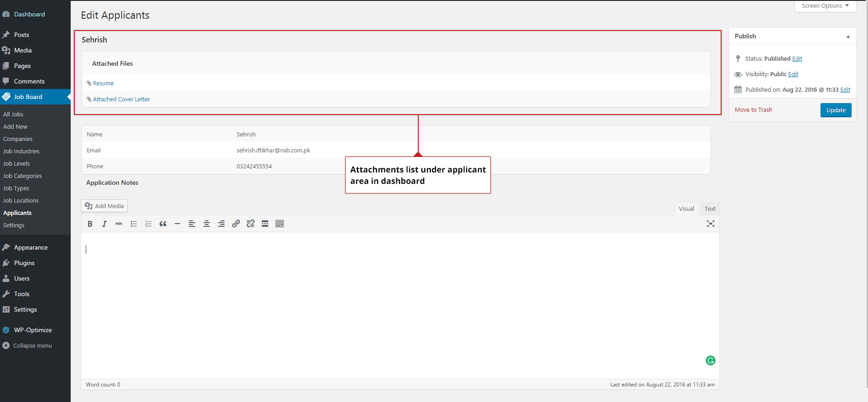The image size is (868, 402).
Task: Click inside the Application Notes editor area
Action: tap(400, 305)
